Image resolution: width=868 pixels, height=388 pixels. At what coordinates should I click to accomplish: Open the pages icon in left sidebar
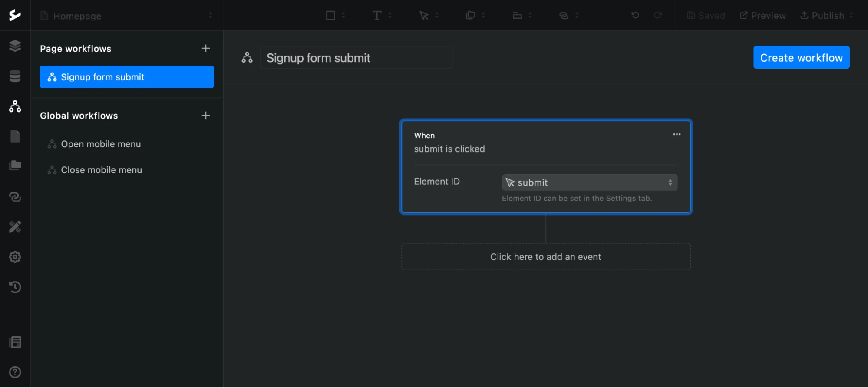(15, 136)
